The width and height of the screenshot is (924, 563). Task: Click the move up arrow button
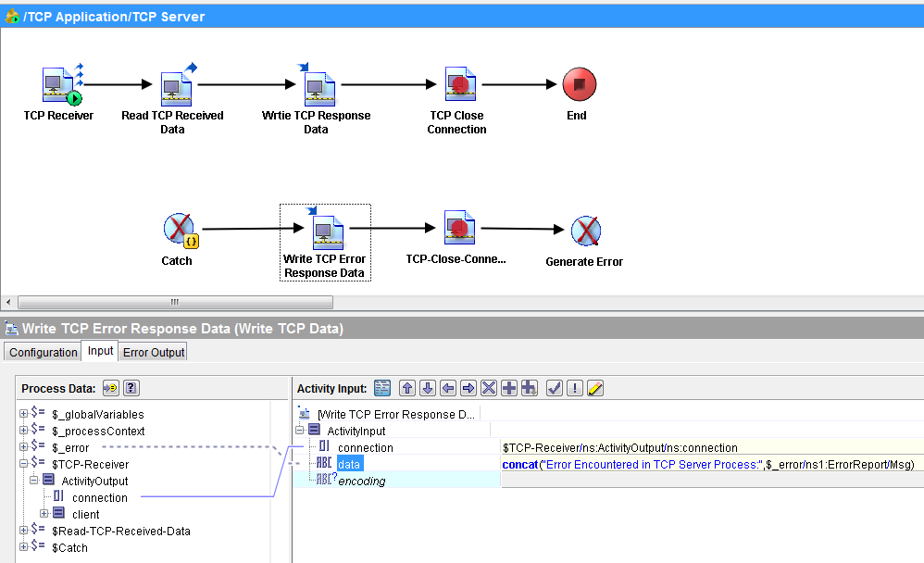pos(407,388)
